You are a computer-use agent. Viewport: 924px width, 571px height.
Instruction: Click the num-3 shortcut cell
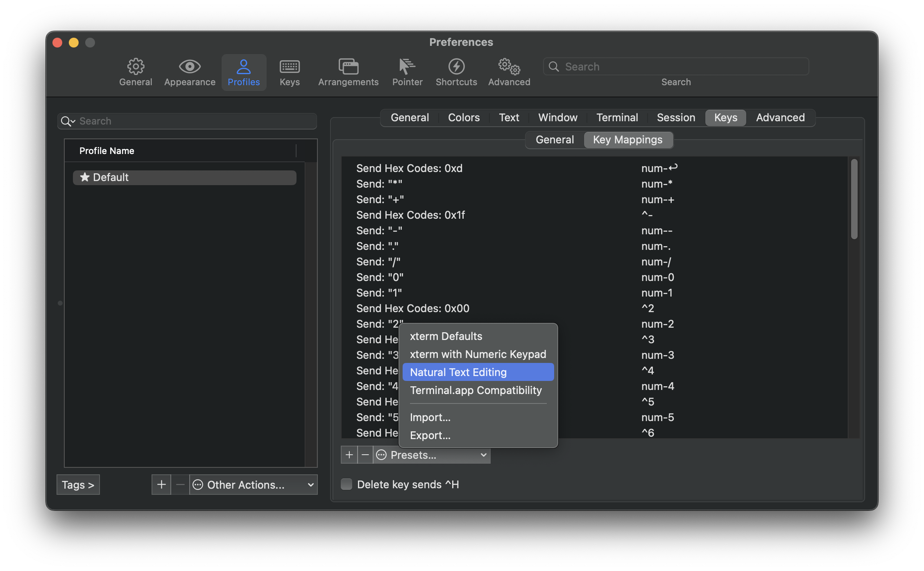(657, 355)
